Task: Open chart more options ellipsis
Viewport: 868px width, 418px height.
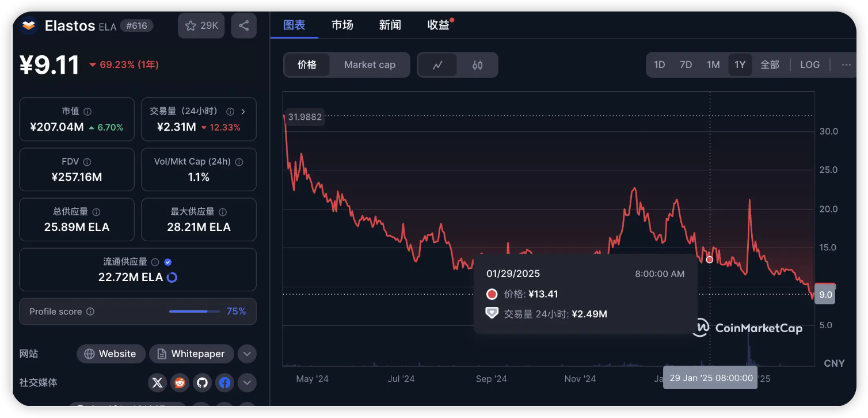Action: 846,65
